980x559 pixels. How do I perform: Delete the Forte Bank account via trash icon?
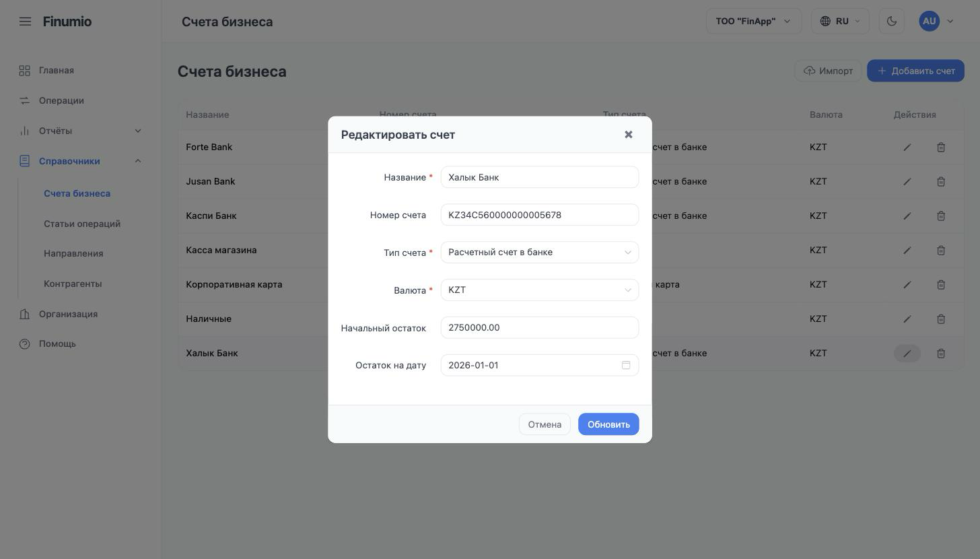click(x=941, y=147)
